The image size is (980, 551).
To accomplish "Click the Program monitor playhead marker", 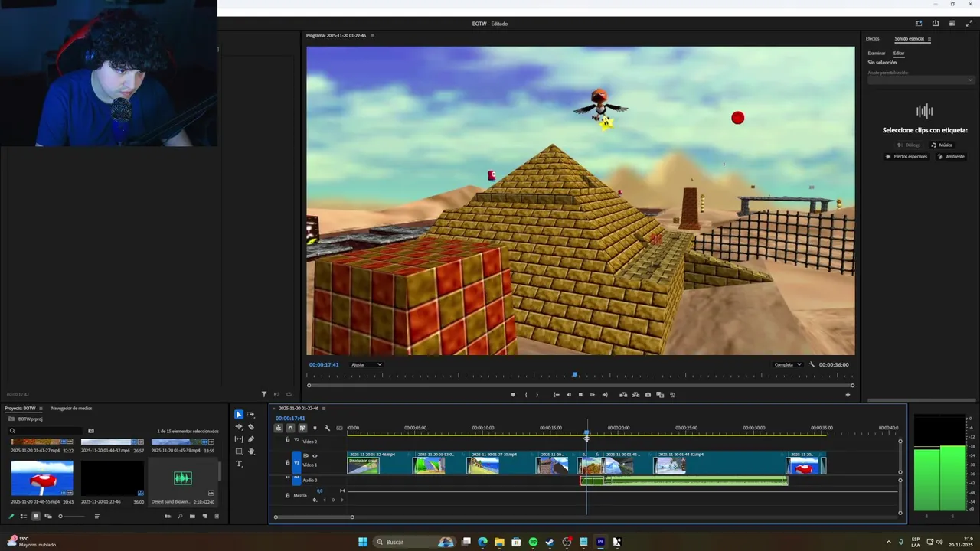I will [575, 374].
